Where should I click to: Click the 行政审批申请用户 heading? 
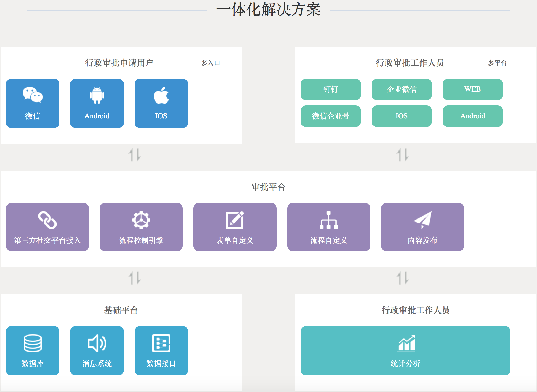[119, 63]
